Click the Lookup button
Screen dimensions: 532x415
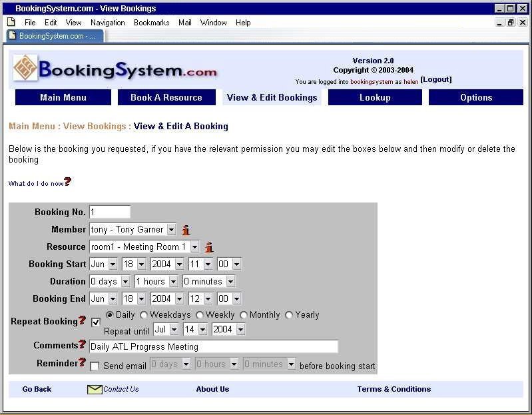pos(375,97)
